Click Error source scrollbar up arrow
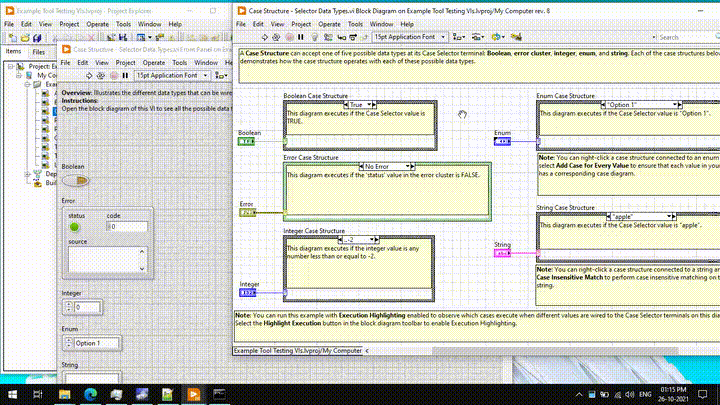 (x=142, y=251)
